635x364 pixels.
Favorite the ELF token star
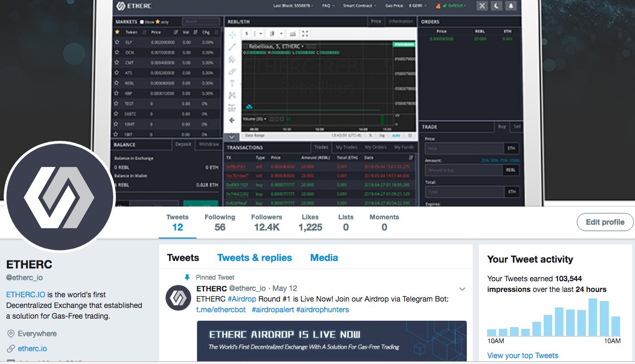[x=117, y=42]
